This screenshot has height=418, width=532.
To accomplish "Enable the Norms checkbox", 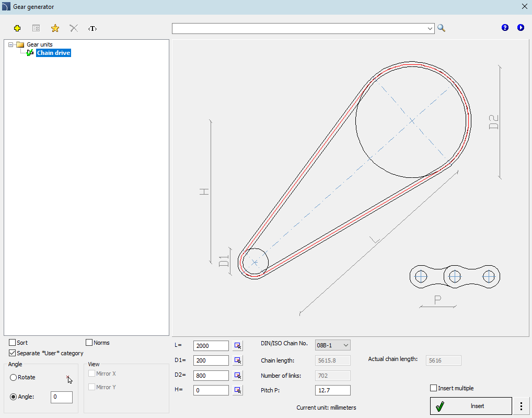I will click(89, 342).
